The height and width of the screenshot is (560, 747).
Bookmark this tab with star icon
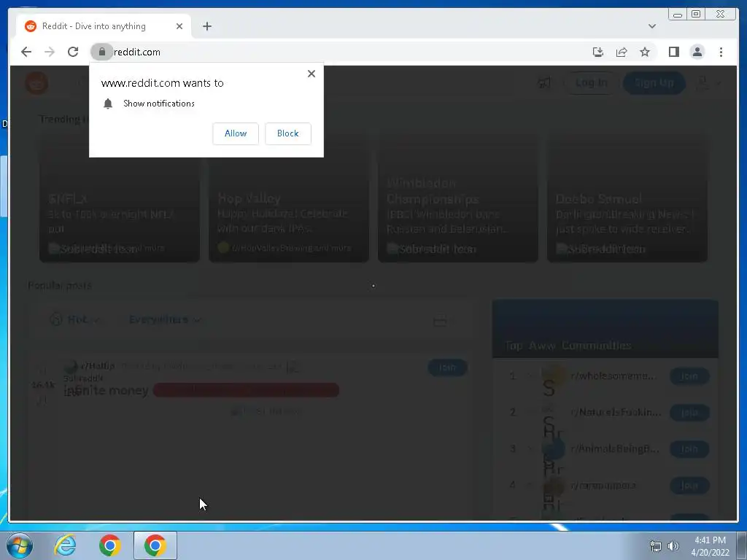645,52
